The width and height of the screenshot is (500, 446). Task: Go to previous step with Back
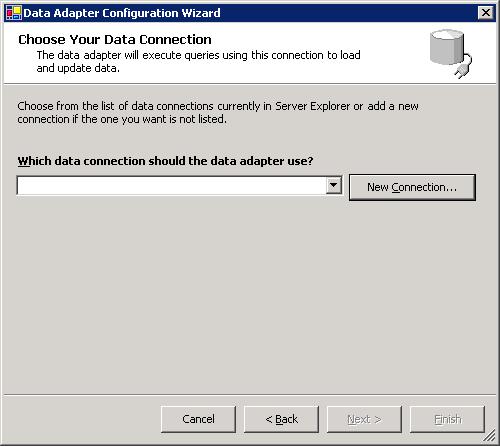point(281,419)
